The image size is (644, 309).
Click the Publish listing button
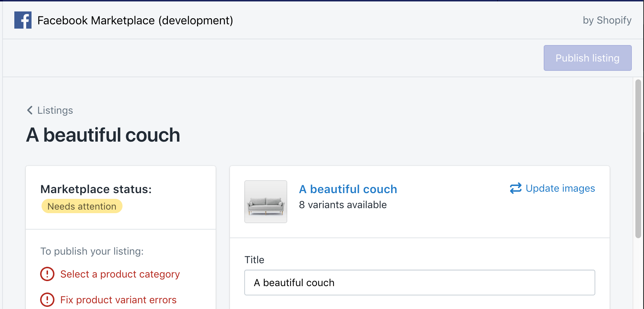[x=587, y=58]
